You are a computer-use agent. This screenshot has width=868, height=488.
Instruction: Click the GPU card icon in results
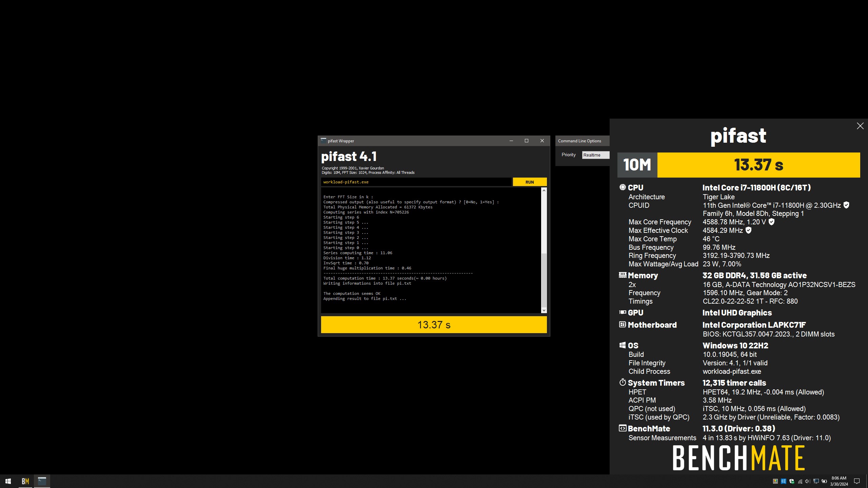pyautogui.click(x=623, y=312)
